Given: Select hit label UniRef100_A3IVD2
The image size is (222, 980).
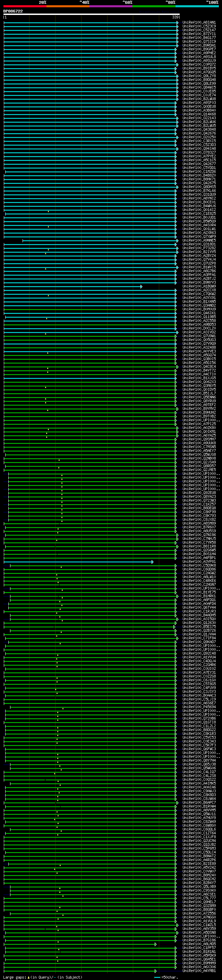Looking at the screenshot, I should click(x=199, y=332).
